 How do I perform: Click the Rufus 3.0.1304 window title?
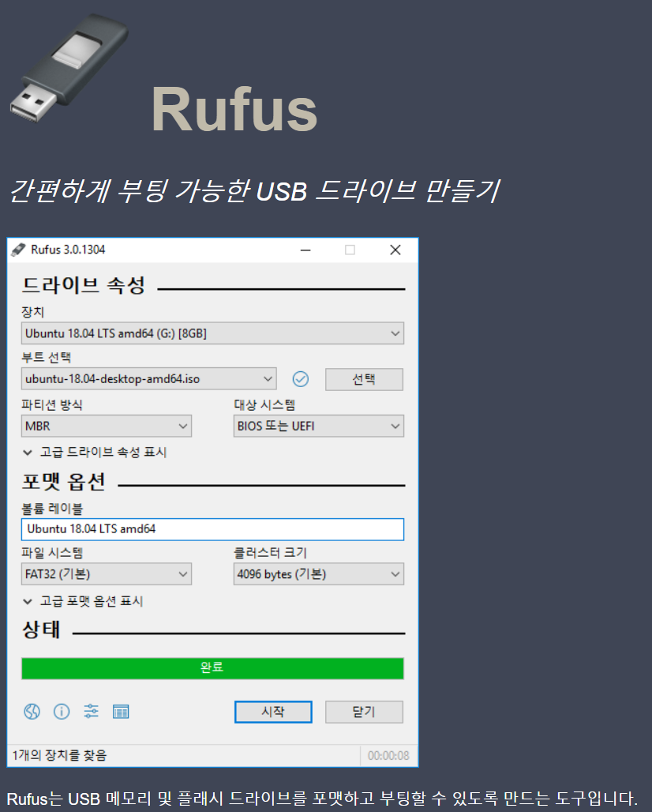(x=68, y=250)
